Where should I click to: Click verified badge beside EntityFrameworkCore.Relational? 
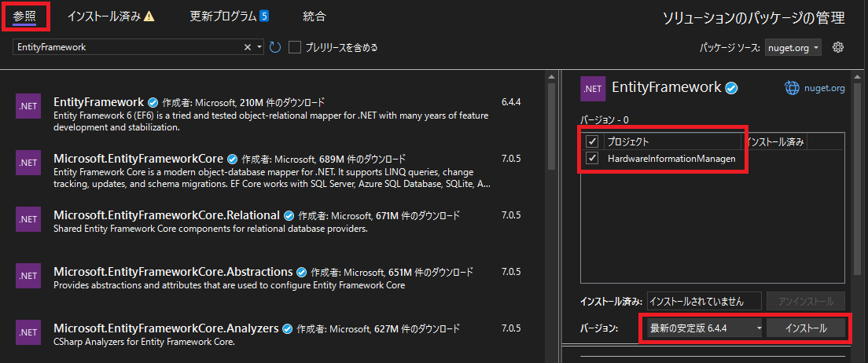289,216
